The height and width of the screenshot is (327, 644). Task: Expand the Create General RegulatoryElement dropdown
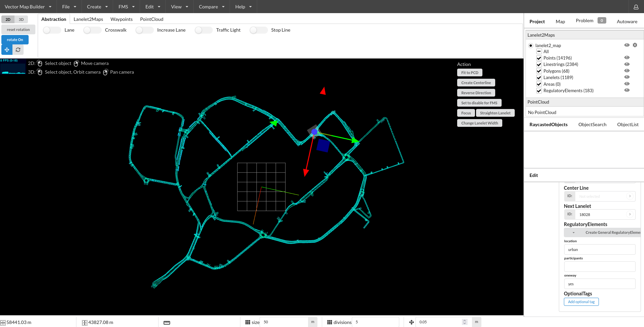tap(574, 233)
